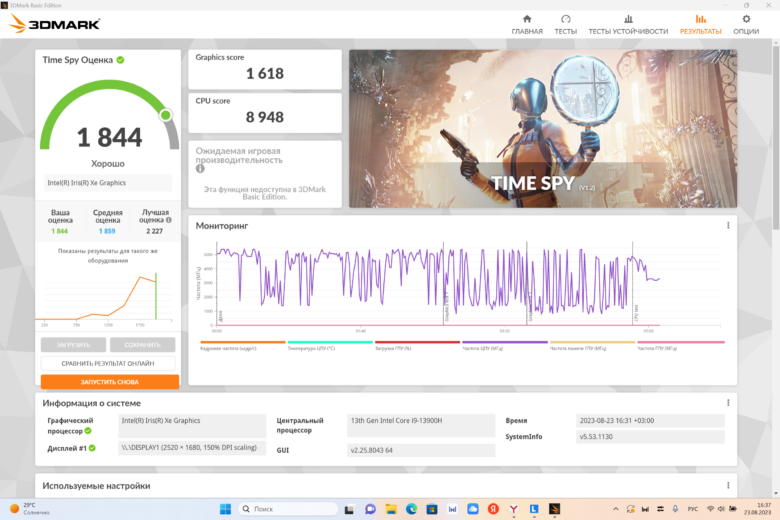The width and height of the screenshot is (780, 520).
Task: Click the microphone icon in system tray
Action: tap(675, 509)
